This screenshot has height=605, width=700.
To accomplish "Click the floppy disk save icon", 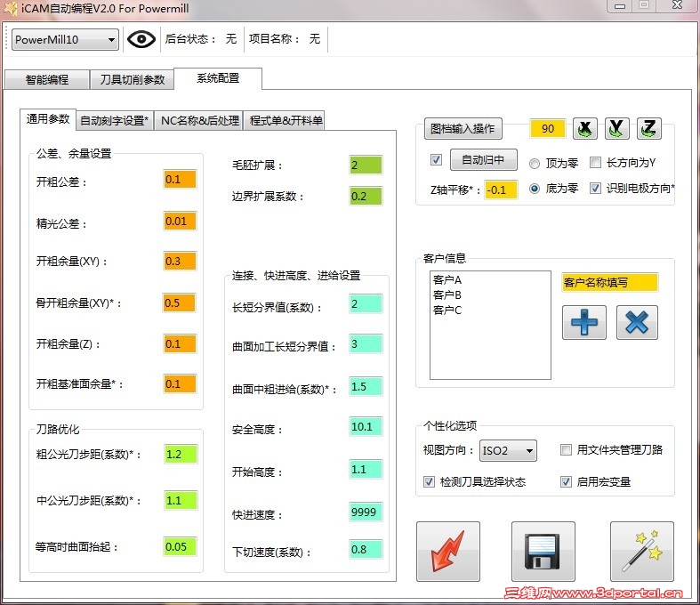I will [x=543, y=552].
